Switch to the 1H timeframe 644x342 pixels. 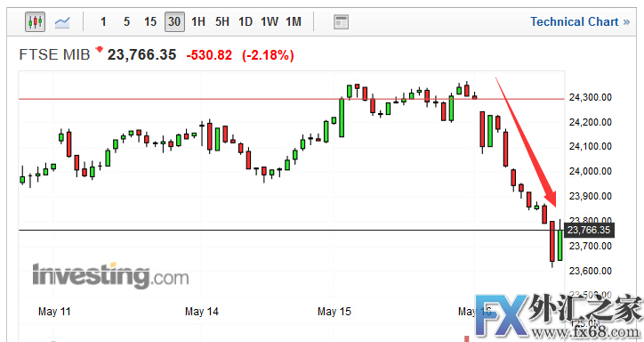(x=198, y=21)
